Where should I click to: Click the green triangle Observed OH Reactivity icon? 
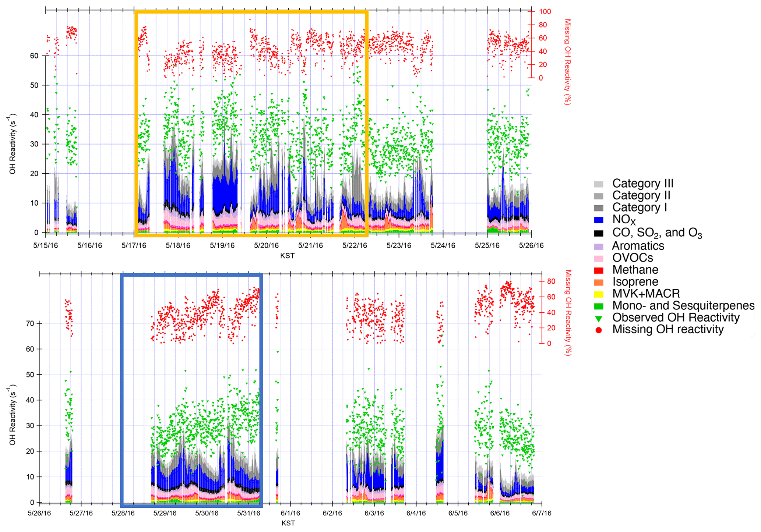599,319
